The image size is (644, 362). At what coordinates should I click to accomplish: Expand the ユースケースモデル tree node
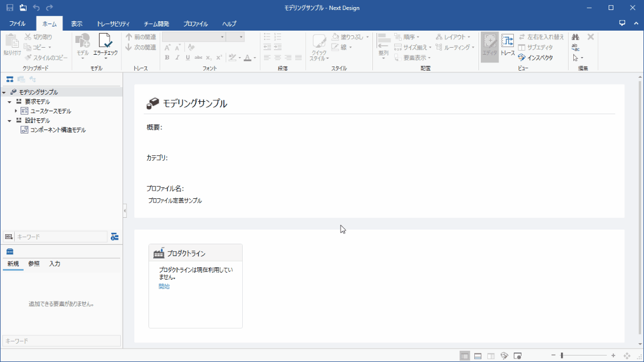click(16, 111)
